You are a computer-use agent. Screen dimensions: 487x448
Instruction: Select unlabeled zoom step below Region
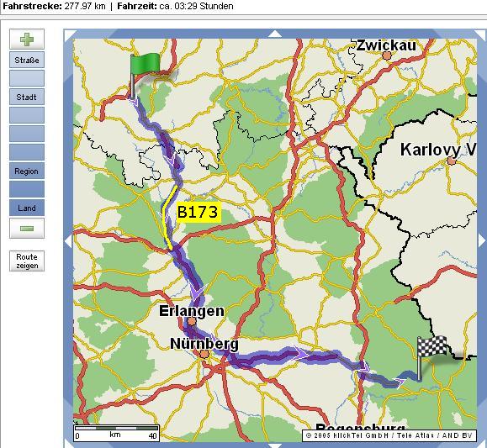click(x=27, y=189)
